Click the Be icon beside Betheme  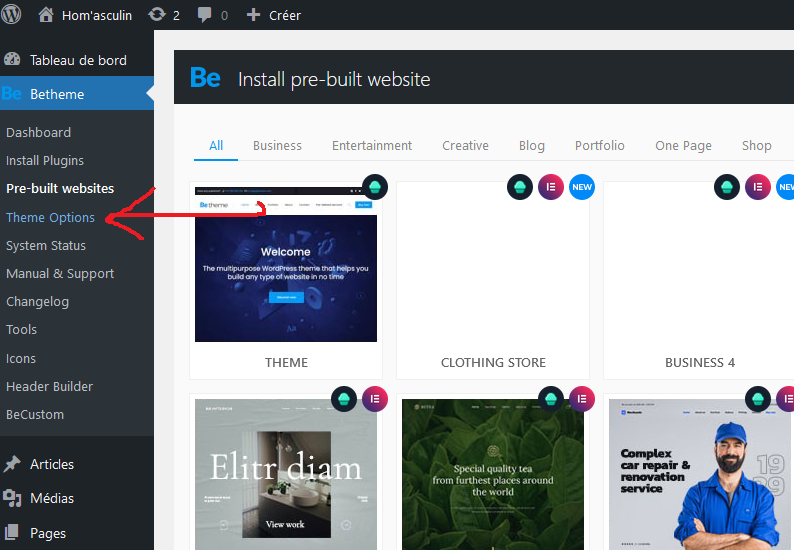click(x=12, y=94)
